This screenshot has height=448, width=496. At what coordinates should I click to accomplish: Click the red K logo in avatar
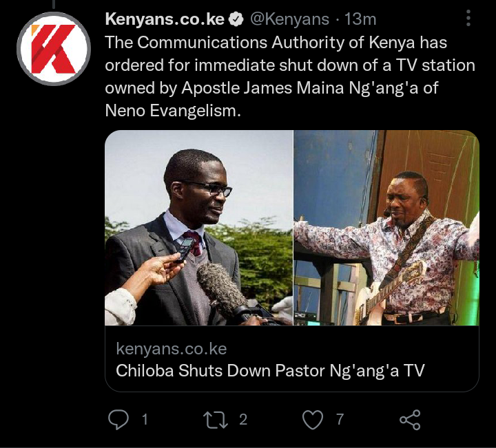(x=53, y=49)
